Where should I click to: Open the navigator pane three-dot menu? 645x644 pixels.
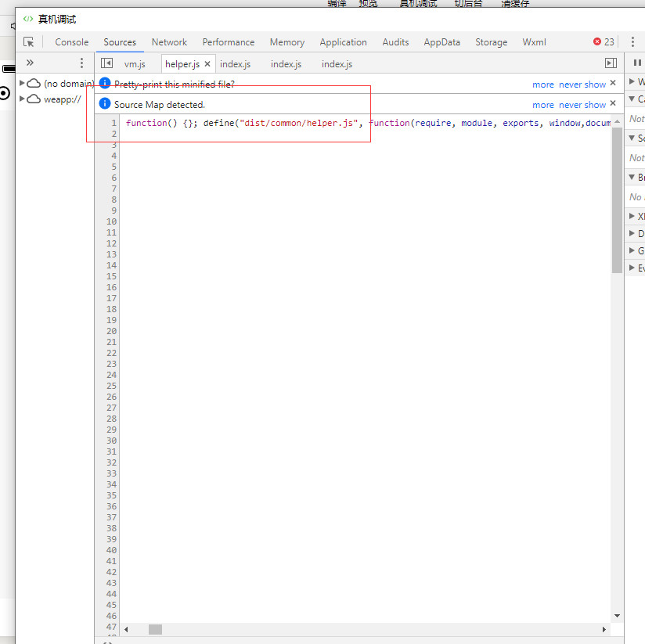(81, 63)
